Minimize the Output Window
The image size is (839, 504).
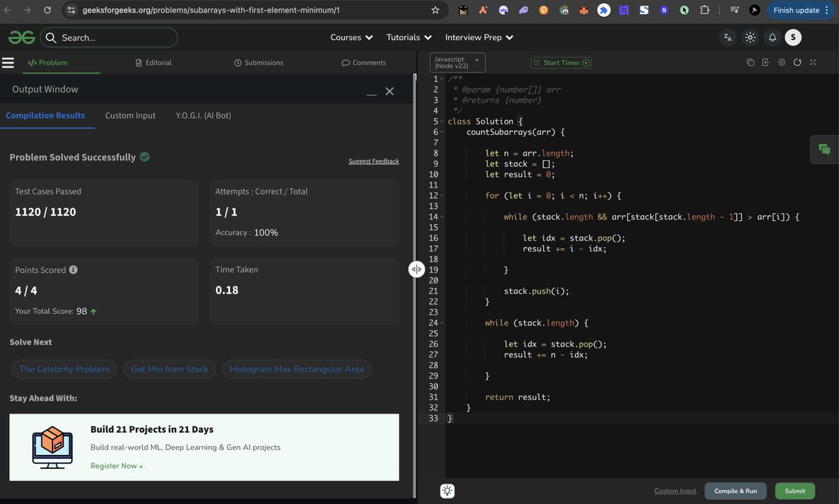click(x=372, y=94)
